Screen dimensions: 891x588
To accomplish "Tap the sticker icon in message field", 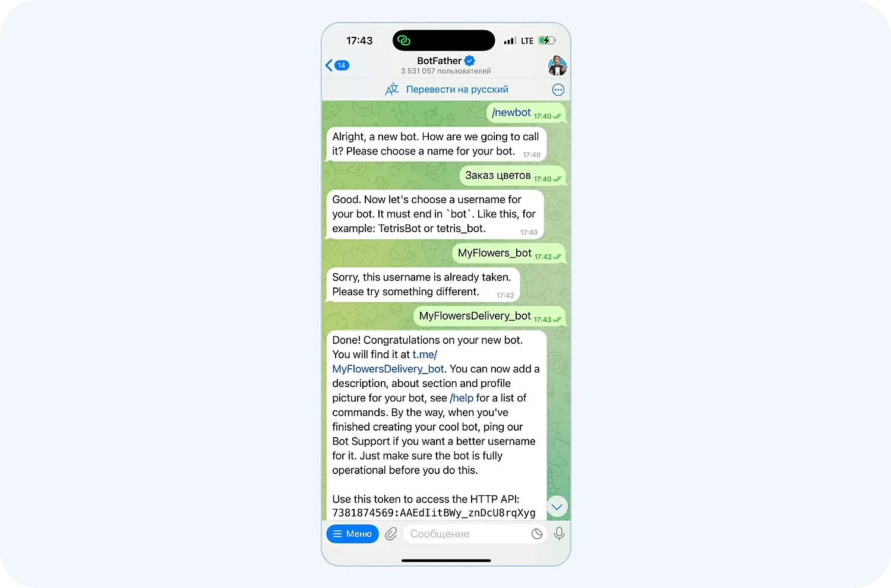I will [x=537, y=534].
